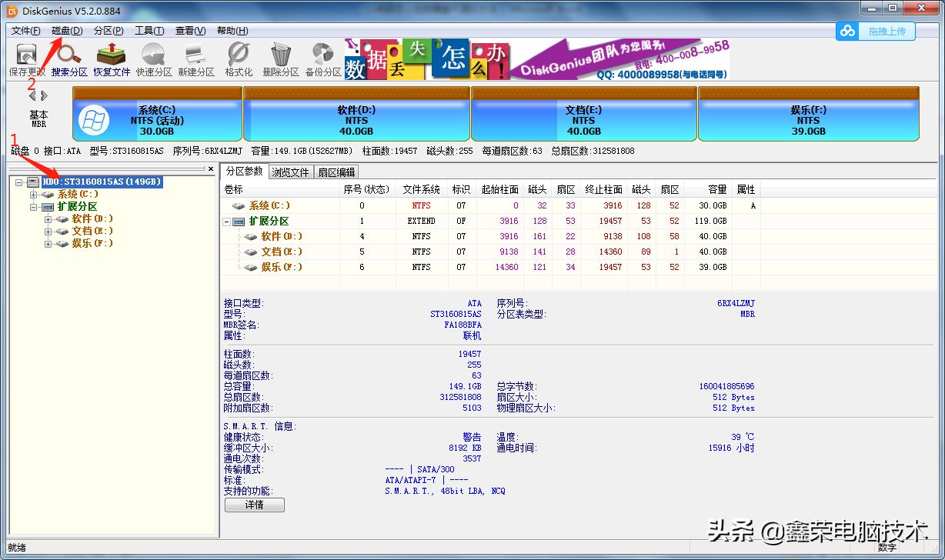Switch to the 扇区编辑 tab
The height and width of the screenshot is (560, 945).
coord(336,172)
